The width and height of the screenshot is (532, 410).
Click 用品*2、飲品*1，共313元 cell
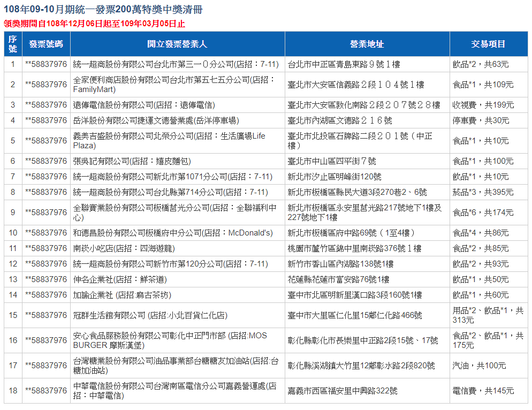488,316
